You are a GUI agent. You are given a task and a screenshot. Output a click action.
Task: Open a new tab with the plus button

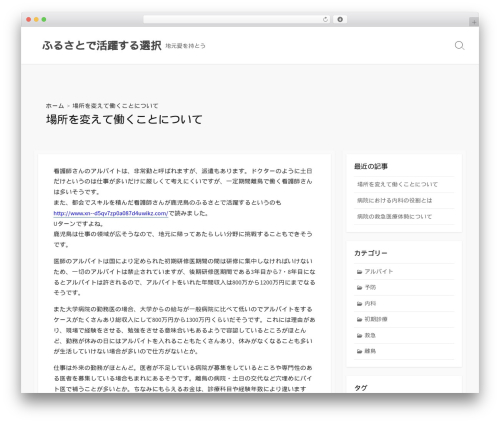pyautogui.click(x=474, y=22)
